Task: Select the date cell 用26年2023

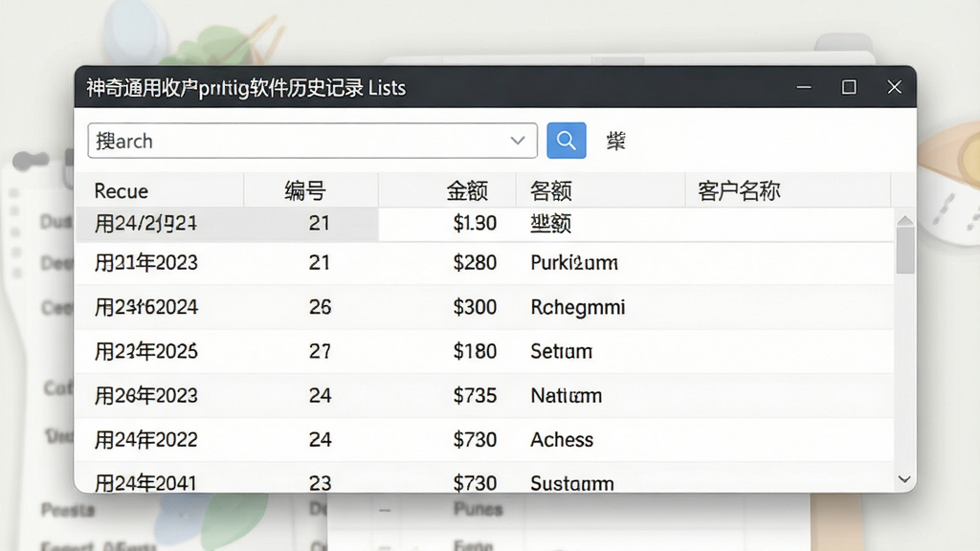Action: [146, 395]
